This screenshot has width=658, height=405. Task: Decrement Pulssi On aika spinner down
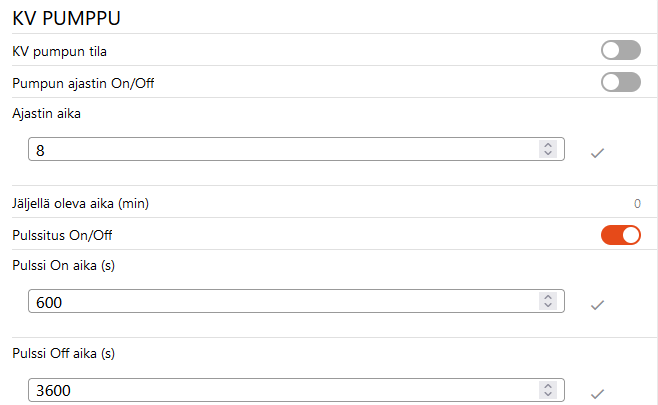tap(547, 306)
